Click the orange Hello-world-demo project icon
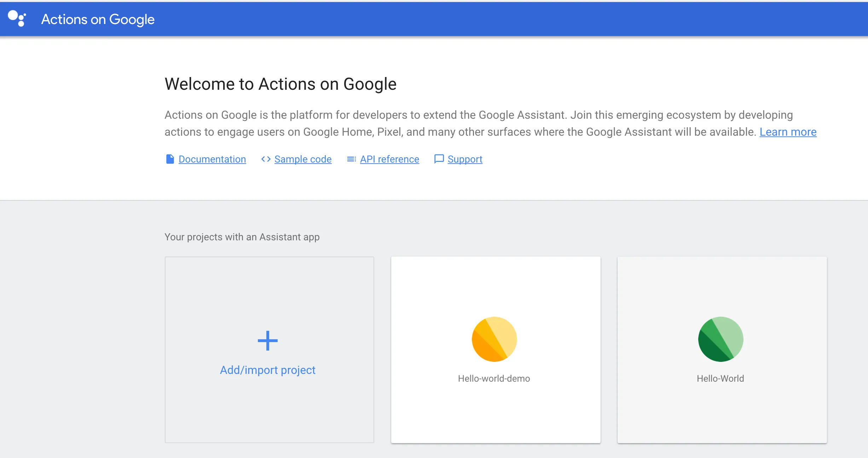 (494, 339)
